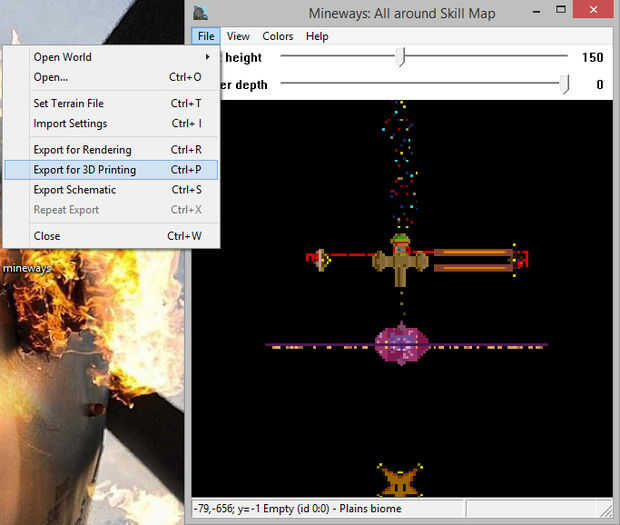The width and height of the screenshot is (620, 525).
Task: Choose Open... from File menu
Action: pyautogui.click(x=111, y=77)
